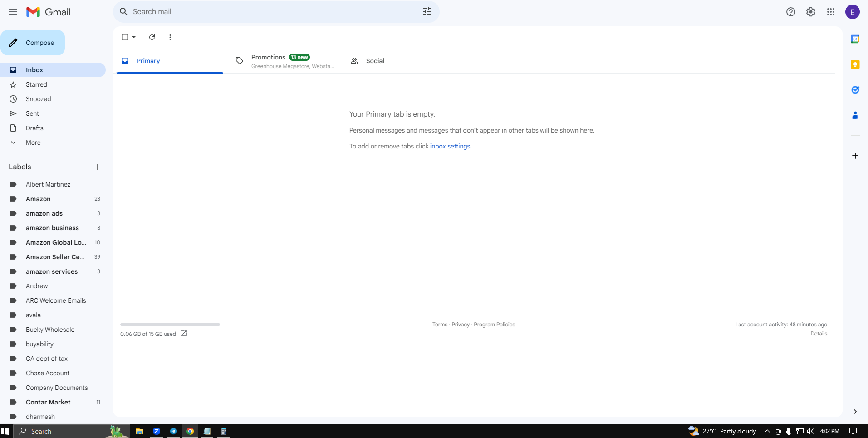This screenshot has height=438, width=868.
Task: Open Google Keep side panel
Action: 855,64
